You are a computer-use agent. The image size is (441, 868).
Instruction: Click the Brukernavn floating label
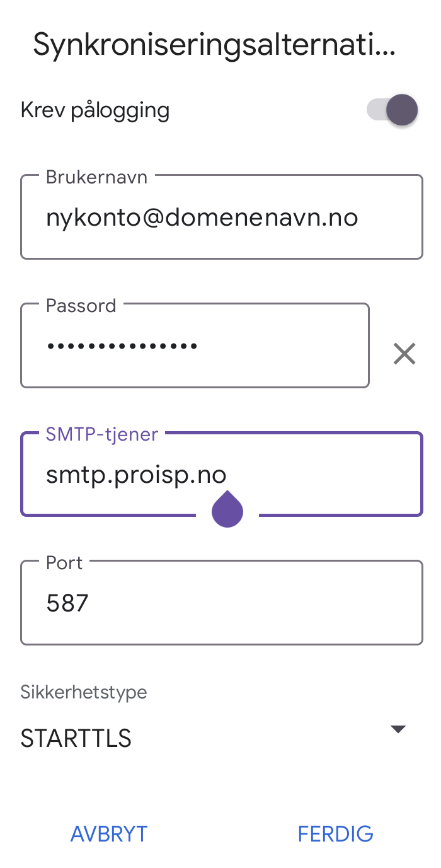click(x=96, y=177)
